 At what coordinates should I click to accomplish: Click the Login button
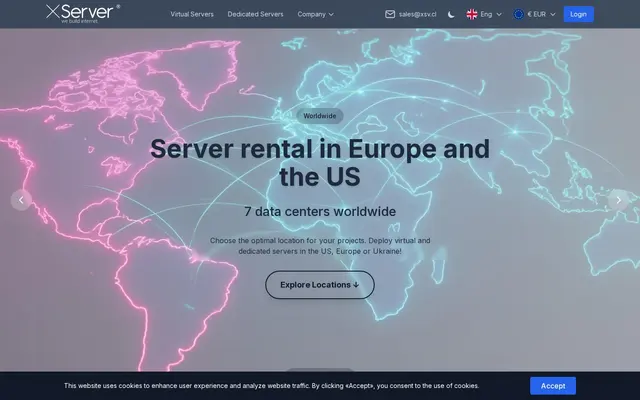pos(578,14)
